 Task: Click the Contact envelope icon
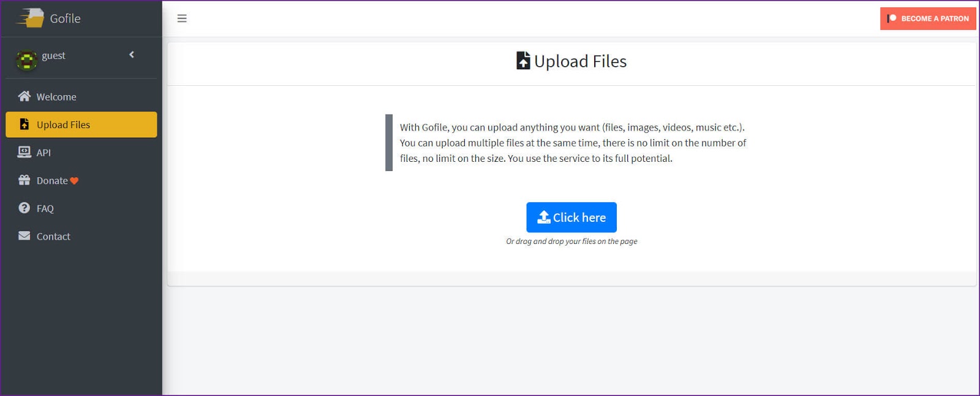coord(24,236)
